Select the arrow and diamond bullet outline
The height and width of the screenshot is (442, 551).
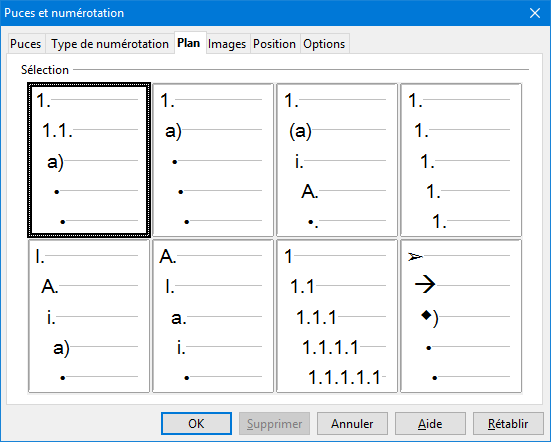click(461, 316)
